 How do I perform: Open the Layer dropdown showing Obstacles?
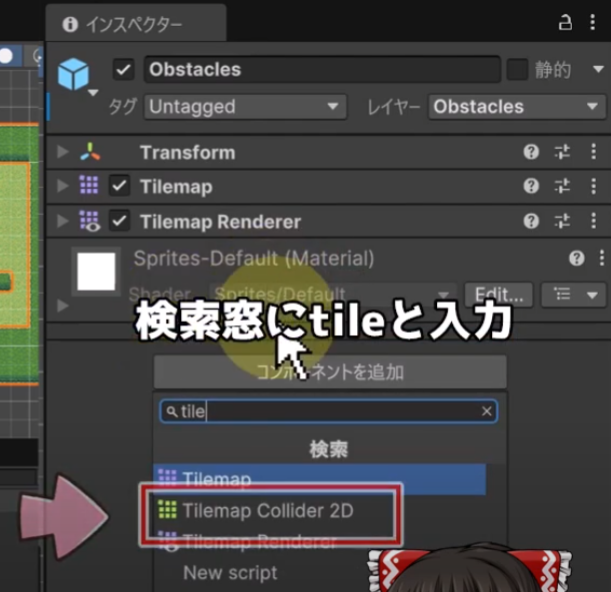517,107
